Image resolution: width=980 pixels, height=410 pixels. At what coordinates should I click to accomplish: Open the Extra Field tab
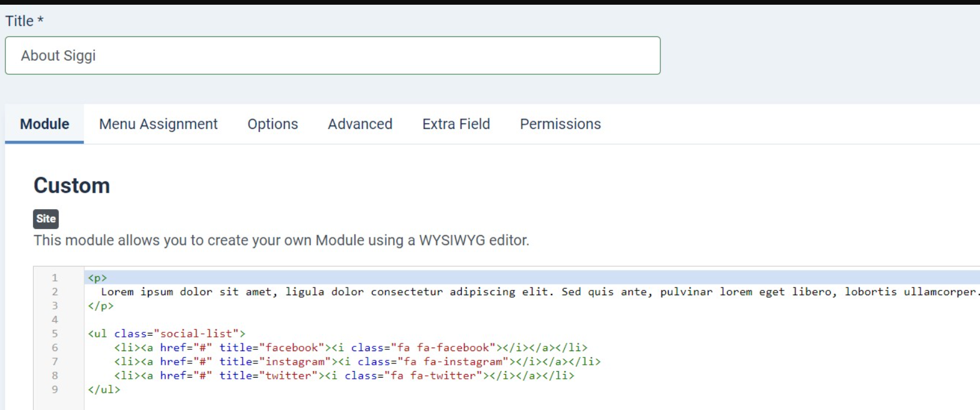pos(456,124)
